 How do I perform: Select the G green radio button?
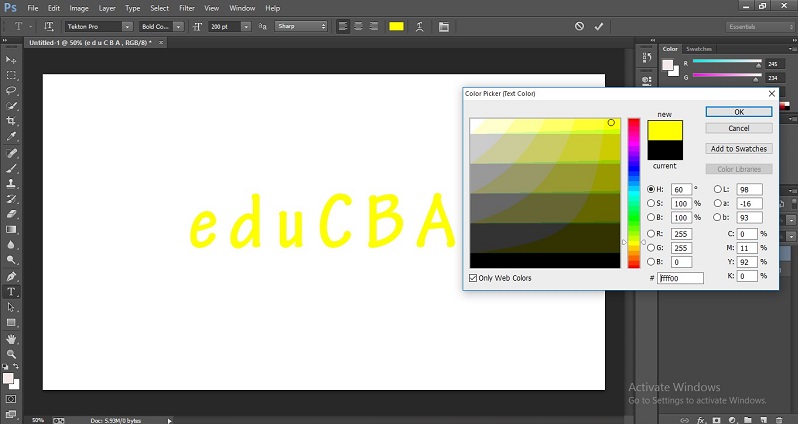(651, 248)
